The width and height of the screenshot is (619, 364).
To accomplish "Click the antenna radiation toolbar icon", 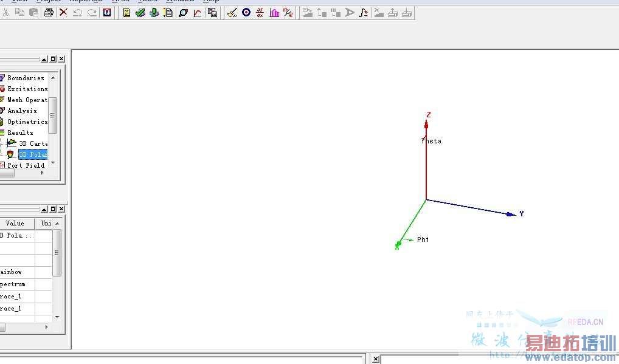I will pyautogui.click(x=288, y=13).
